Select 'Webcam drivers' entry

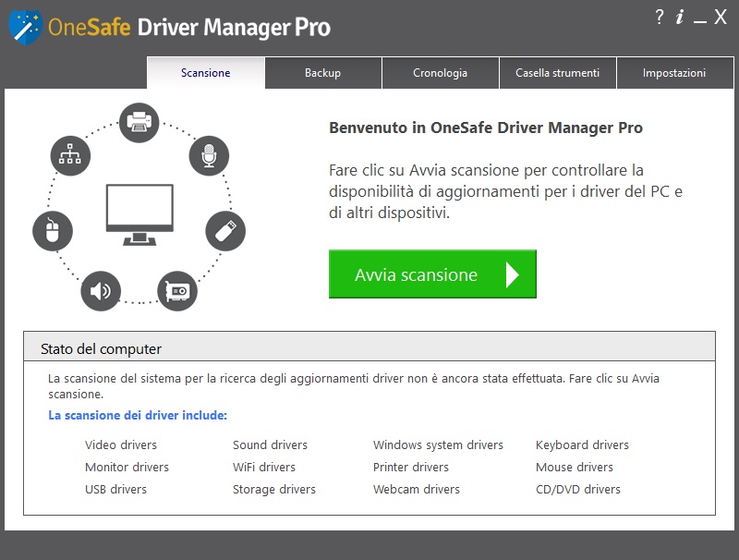(417, 489)
